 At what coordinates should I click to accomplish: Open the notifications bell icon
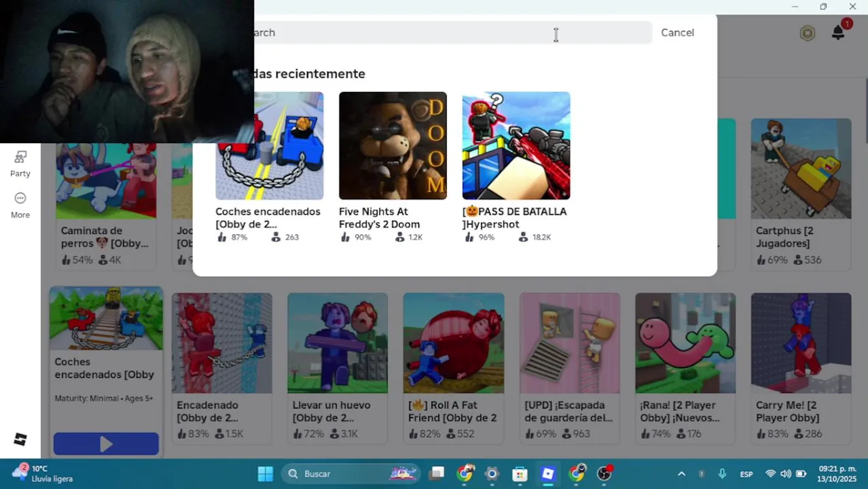(x=838, y=33)
